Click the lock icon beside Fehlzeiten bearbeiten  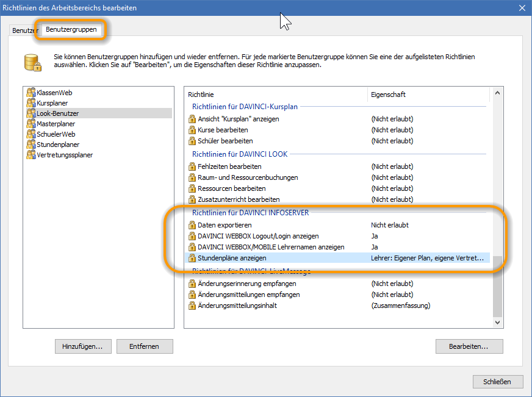[192, 166]
